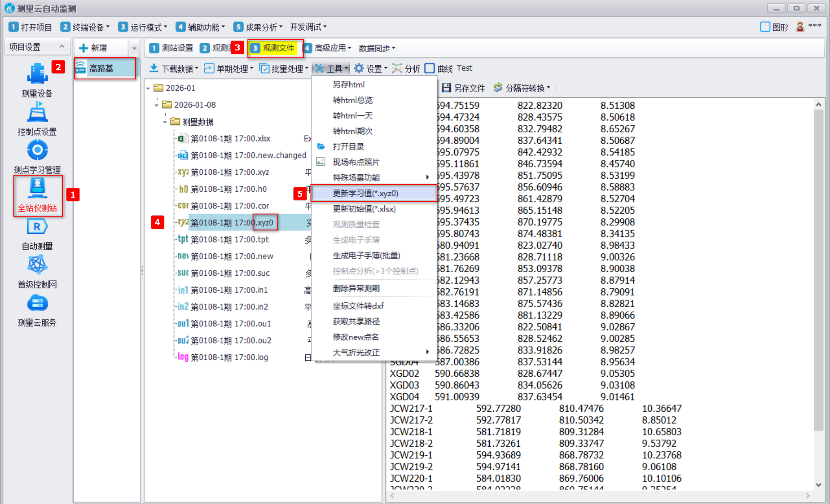Click the data panel vertical scrollbar
830x504 pixels.
click(x=818, y=268)
